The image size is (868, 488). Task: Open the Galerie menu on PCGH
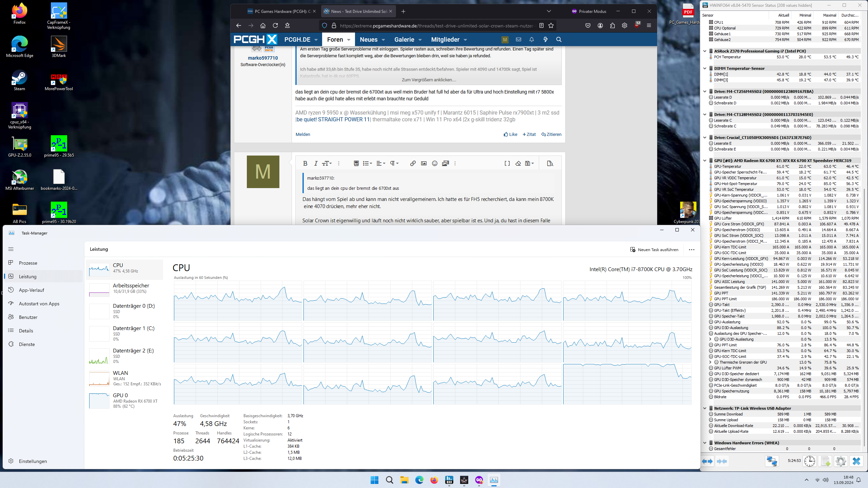405,39
